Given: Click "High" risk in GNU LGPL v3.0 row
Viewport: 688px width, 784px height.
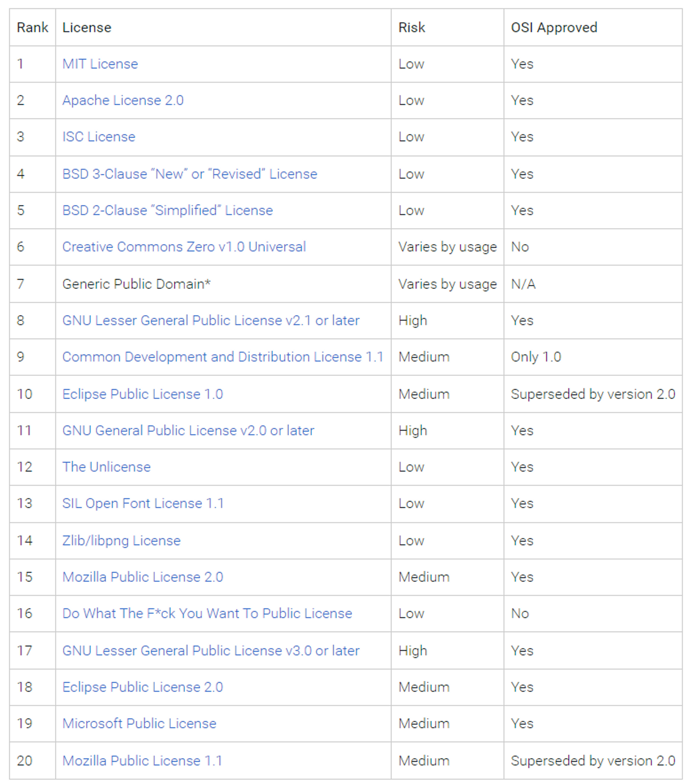Looking at the screenshot, I should click(413, 651).
